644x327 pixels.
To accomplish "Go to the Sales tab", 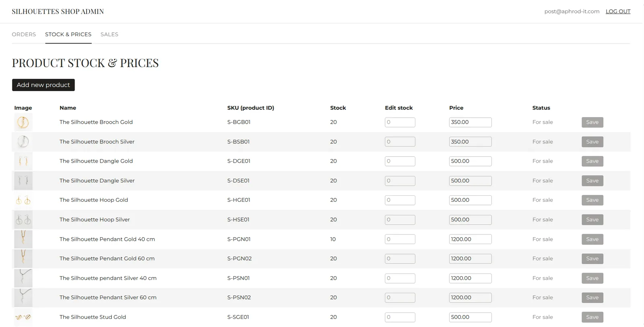I will coord(109,34).
